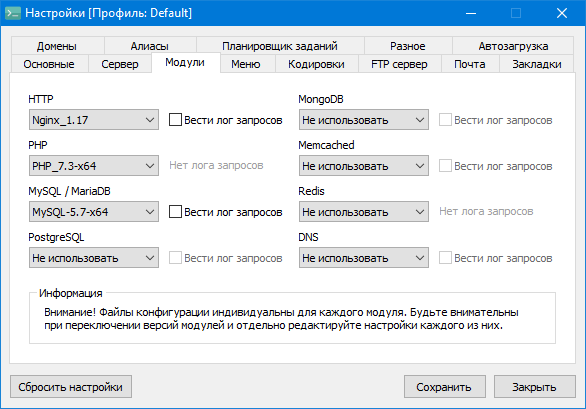The width and height of the screenshot is (586, 409).
Task: Minimize the settings window
Action: pyautogui.click(x=471, y=13)
